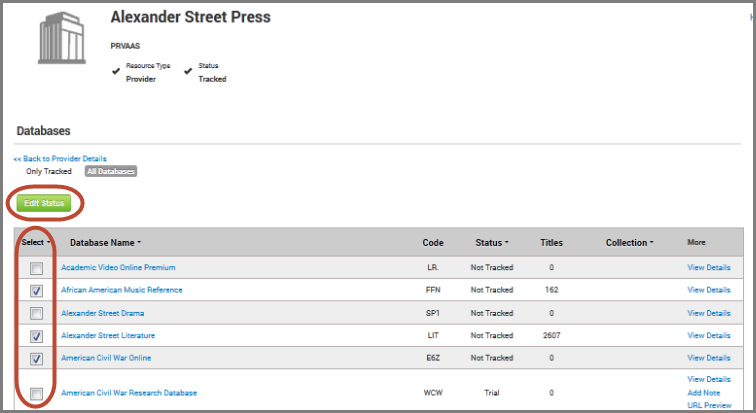Open Alexander Street Literature database link
This screenshot has height=413, width=756.
pos(108,335)
